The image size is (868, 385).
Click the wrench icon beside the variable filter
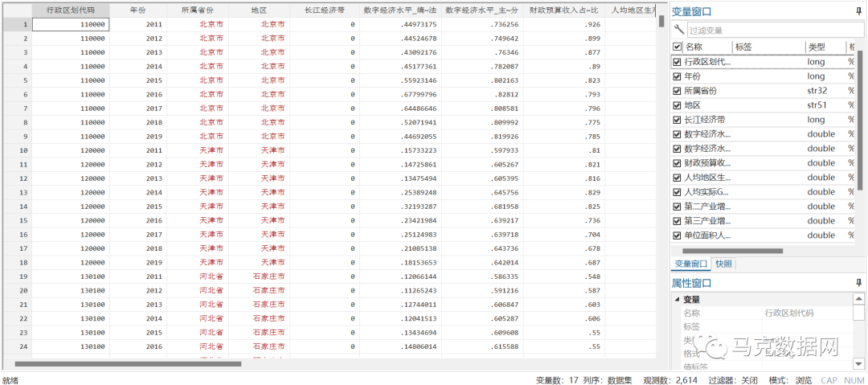[678, 31]
